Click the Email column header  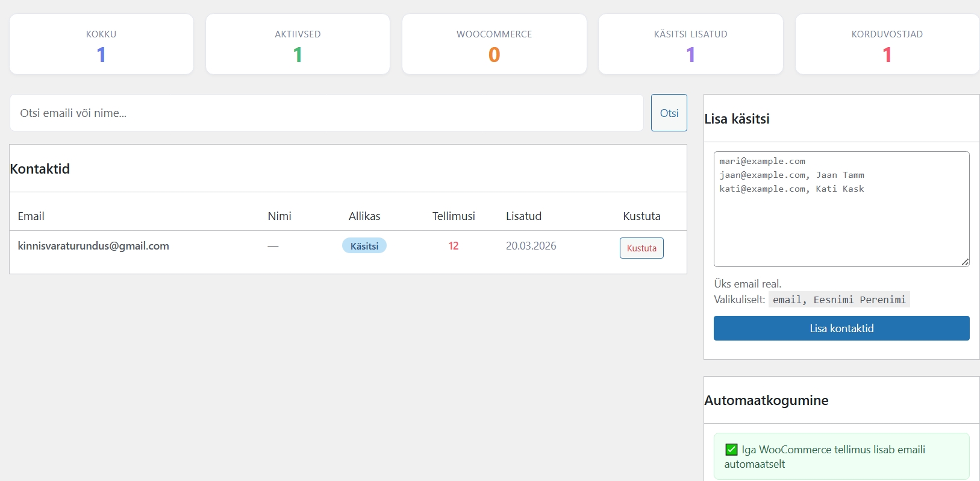(x=31, y=216)
